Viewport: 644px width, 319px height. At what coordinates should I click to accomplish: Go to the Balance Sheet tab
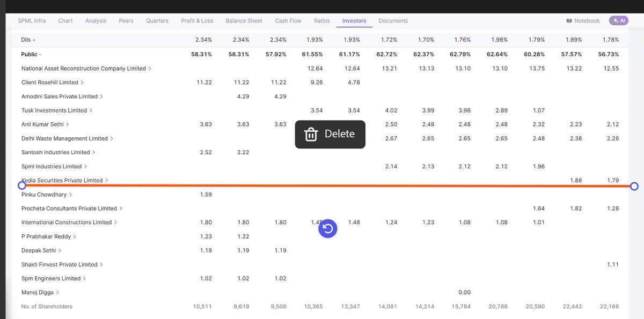click(244, 21)
